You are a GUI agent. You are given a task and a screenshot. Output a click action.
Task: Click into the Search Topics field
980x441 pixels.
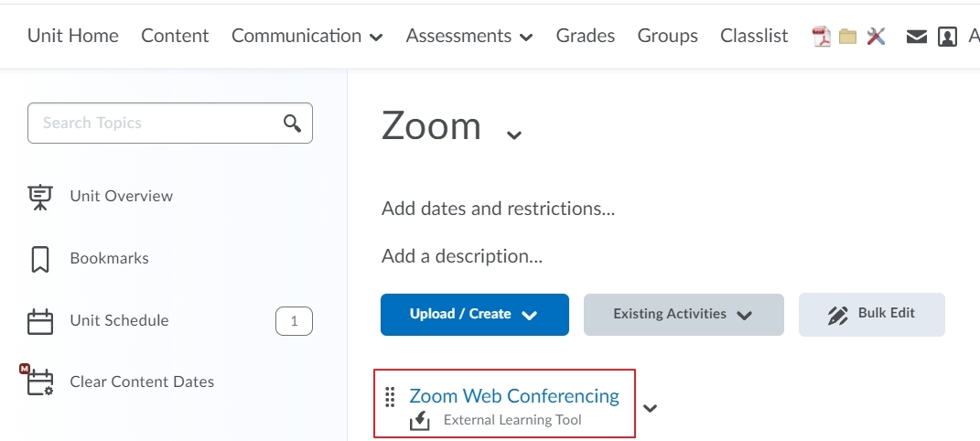click(x=170, y=123)
